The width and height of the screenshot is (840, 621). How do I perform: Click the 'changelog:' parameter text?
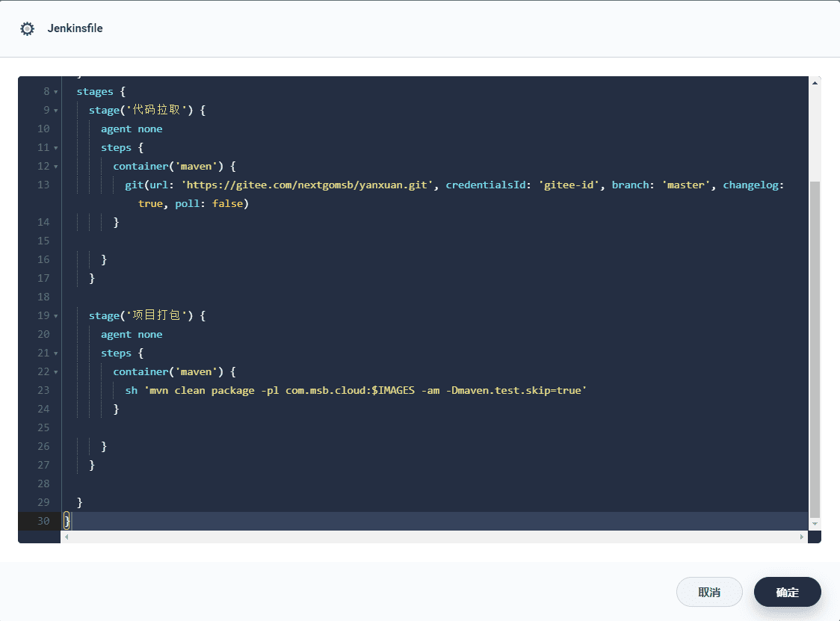pyautogui.click(x=753, y=185)
